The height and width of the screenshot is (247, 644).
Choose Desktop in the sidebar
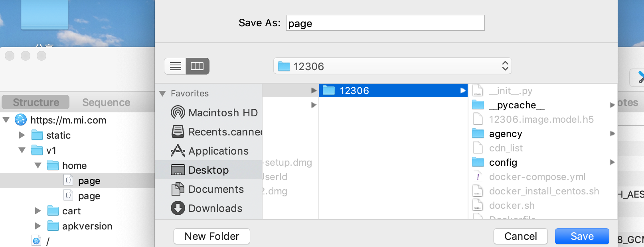208,170
